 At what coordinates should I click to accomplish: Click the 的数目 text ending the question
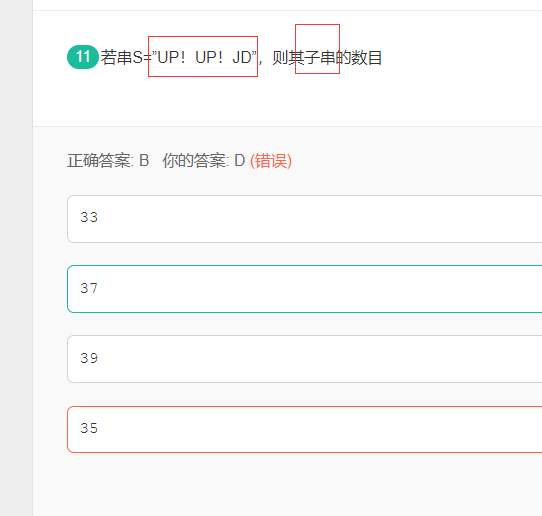click(x=359, y=57)
